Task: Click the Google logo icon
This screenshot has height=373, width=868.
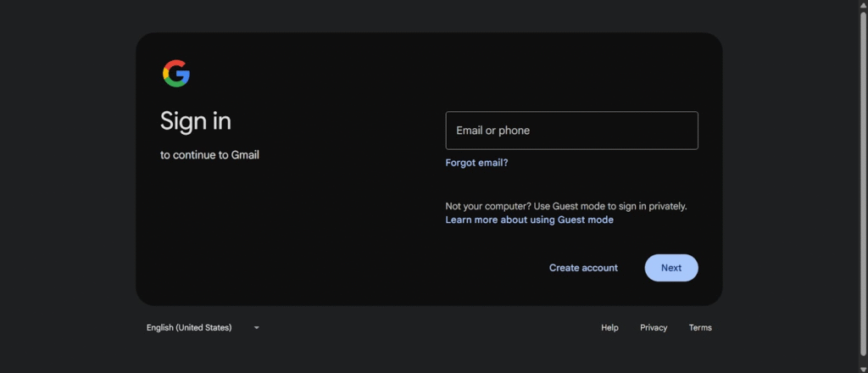Action: tap(176, 74)
